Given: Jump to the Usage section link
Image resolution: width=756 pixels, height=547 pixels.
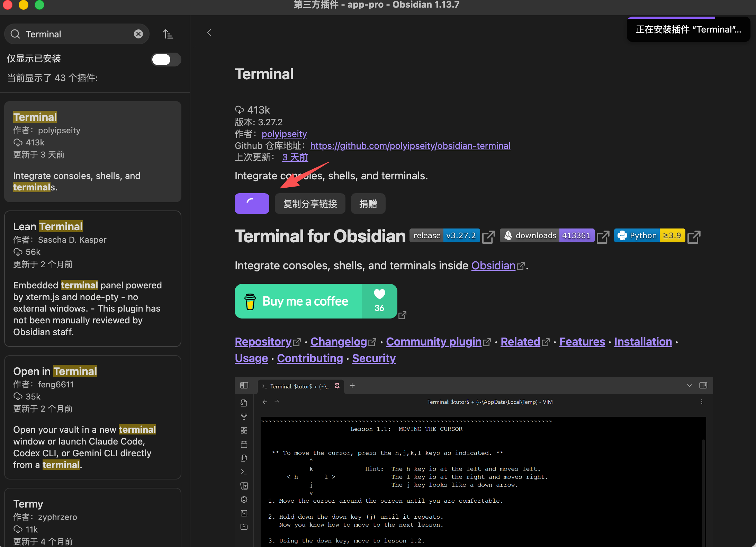Looking at the screenshot, I should (251, 358).
